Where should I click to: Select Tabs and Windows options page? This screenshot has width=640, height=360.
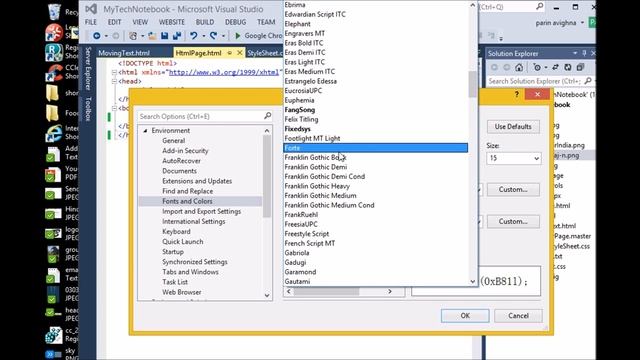pos(190,272)
